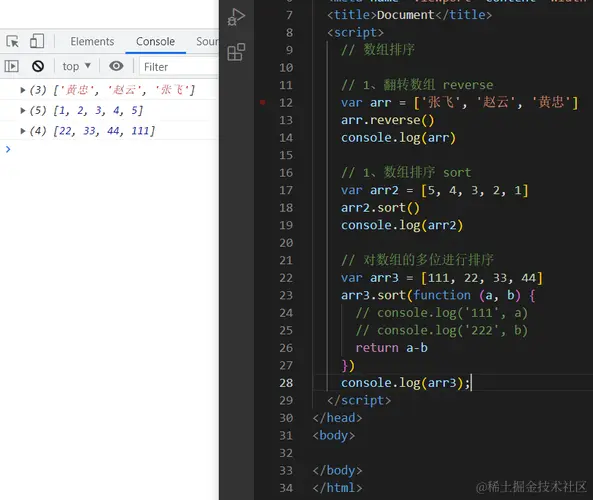This screenshot has width=593, height=500.
Task: Click the return a-b statement
Action: coord(391,348)
